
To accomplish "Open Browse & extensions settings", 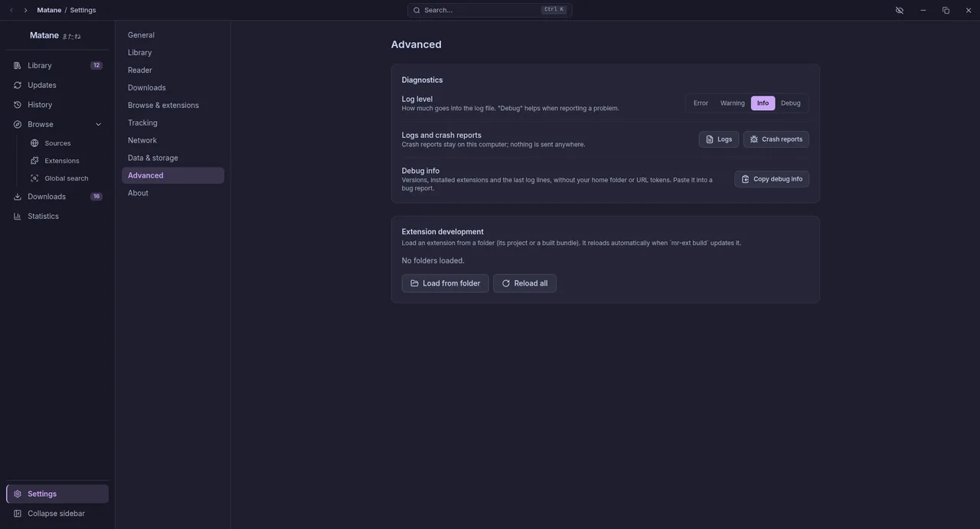I will coord(173,106).
